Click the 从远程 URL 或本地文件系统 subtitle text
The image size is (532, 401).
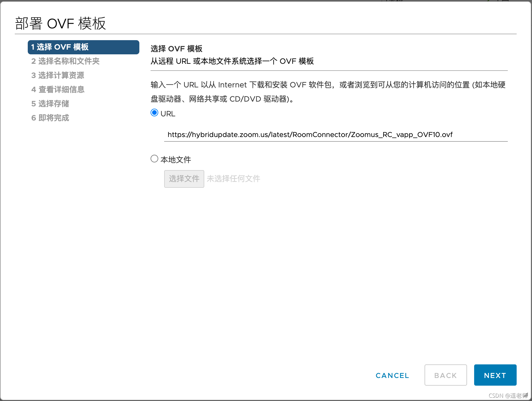(x=232, y=61)
